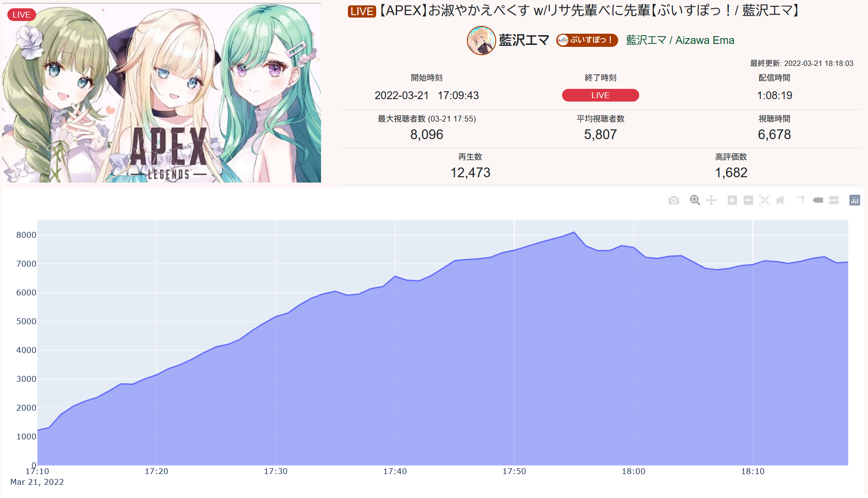The height and width of the screenshot is (498, 868).
Task: Autoscale the chart axes
Action: pyautogui.click(x=765, y=200)
